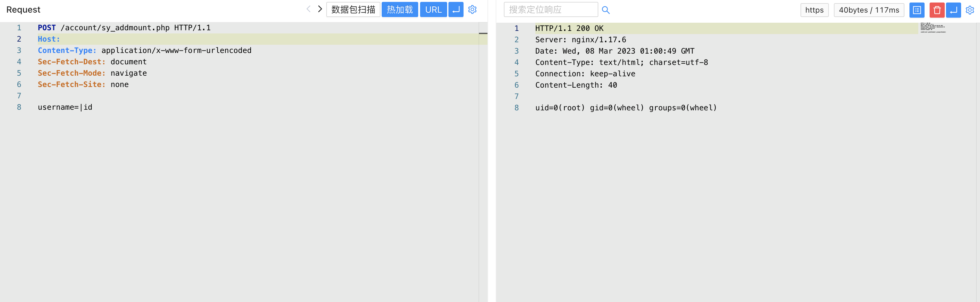980x302 pixels.
Task: Click the username=|id request body
Action: click(x=65, y=107)
